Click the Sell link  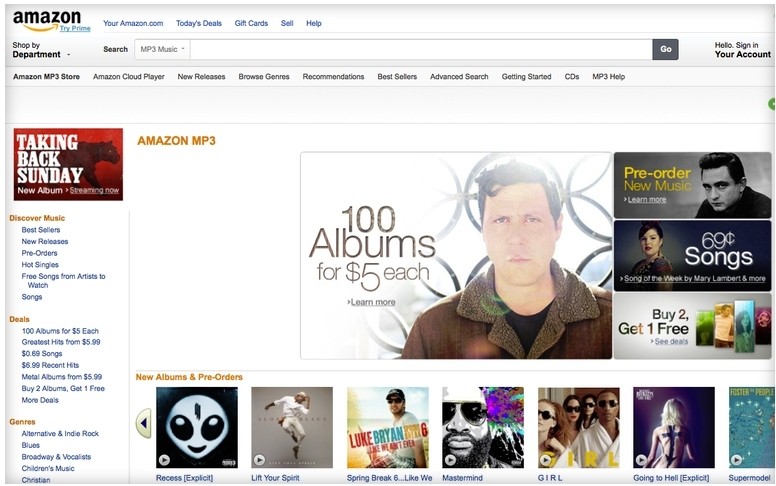point(287,23)
